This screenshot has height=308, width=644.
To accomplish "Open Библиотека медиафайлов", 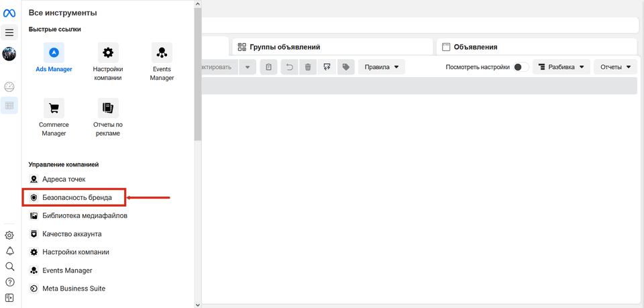I will tap(84, 216).
